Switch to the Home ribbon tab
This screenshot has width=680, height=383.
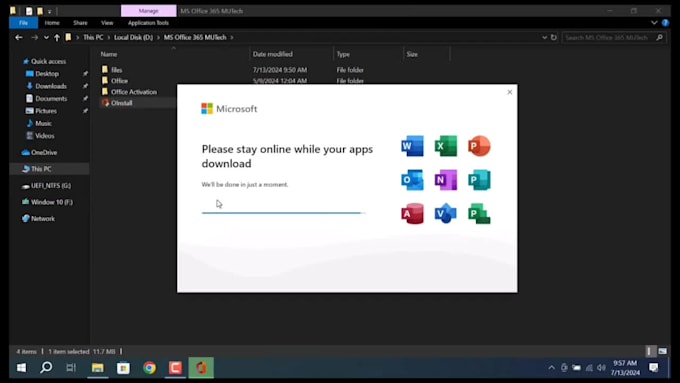(52, 23)
